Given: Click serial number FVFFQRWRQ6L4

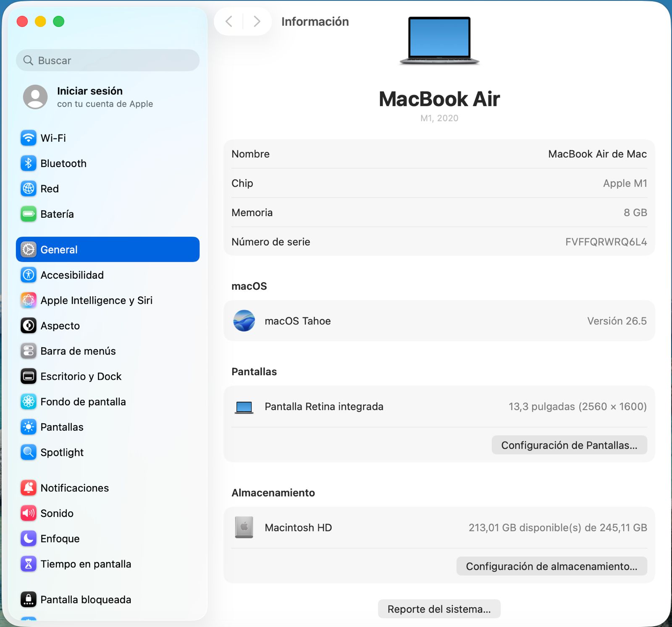Looking at the screenshot, I should pos(606,242).
